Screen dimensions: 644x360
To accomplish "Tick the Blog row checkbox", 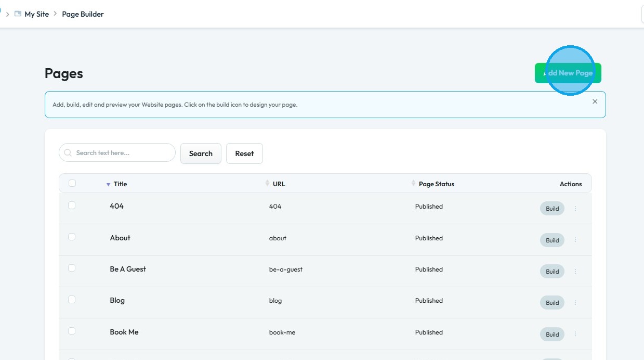I will coord(72,300).
